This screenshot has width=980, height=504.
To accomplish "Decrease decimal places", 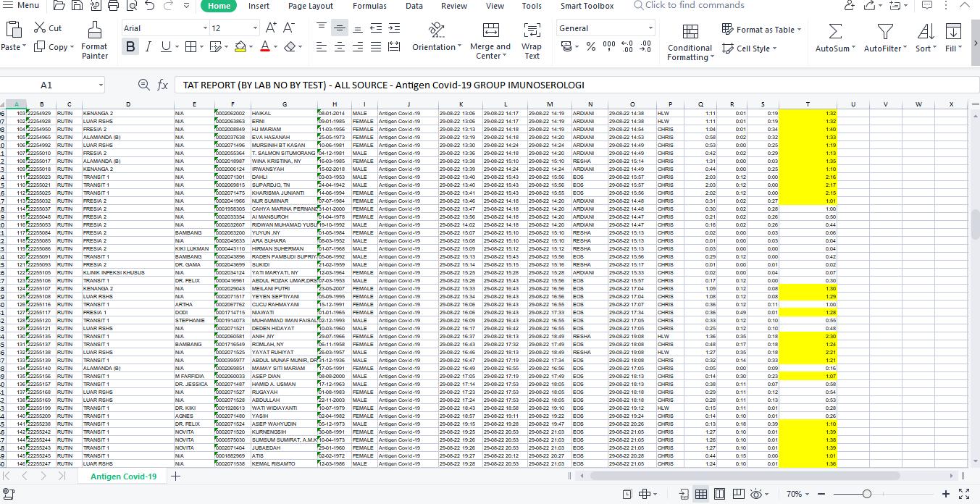I will tap(645, 47).
